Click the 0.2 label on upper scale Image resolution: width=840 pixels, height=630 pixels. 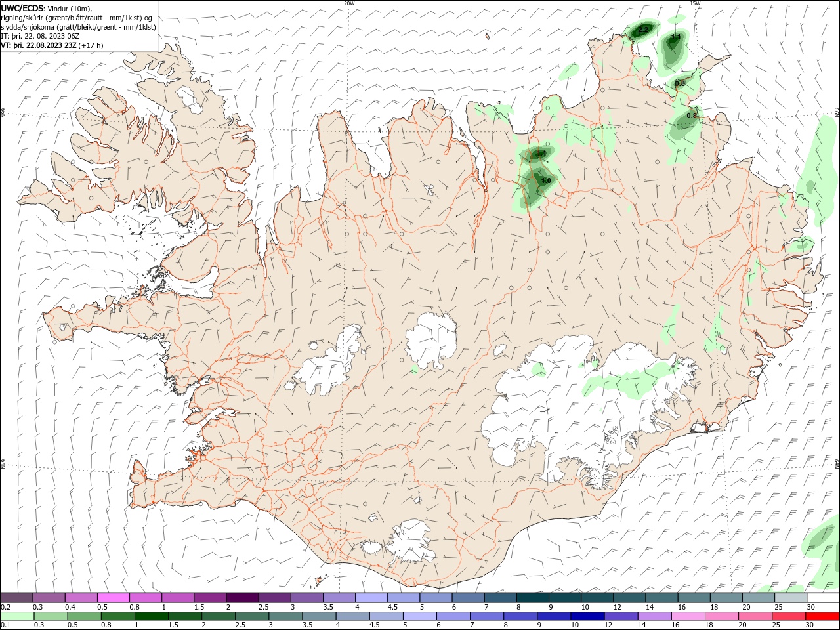(x=6, y=608)
